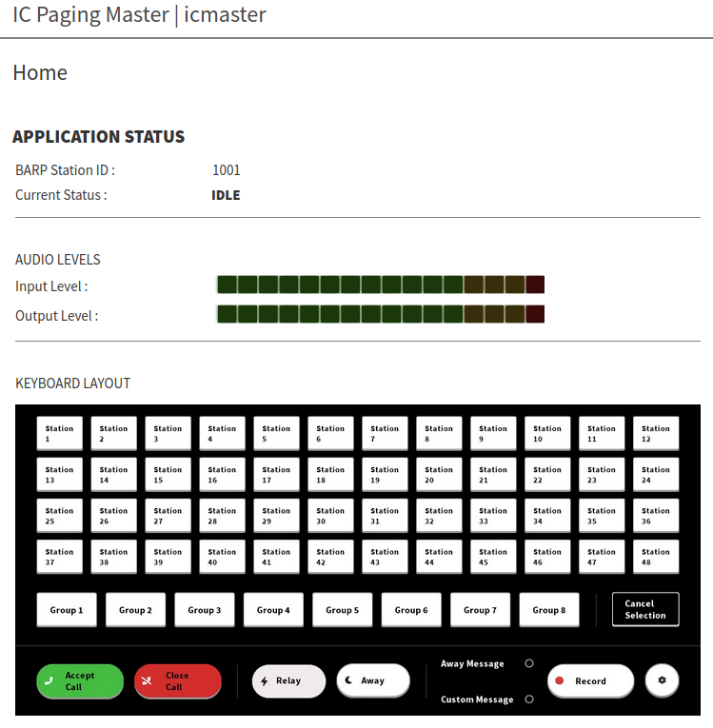Click the settings gear icon button
Image resolution: width=713 pixels, height=728 pixels.
(x=662, y=680)
